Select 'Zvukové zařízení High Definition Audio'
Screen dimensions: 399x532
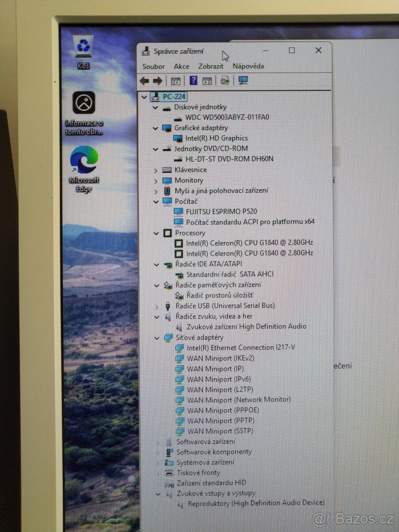pyautogui.click(x=246, y=326)
